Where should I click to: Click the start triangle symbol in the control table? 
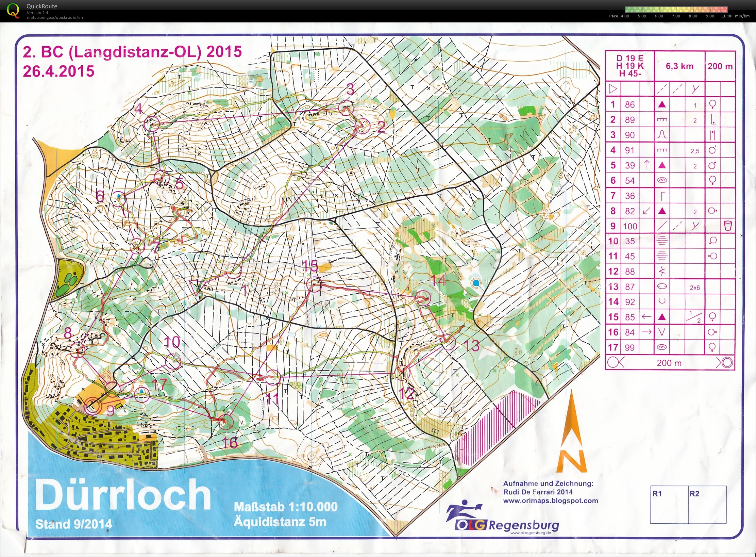click(x=613, y=89)
